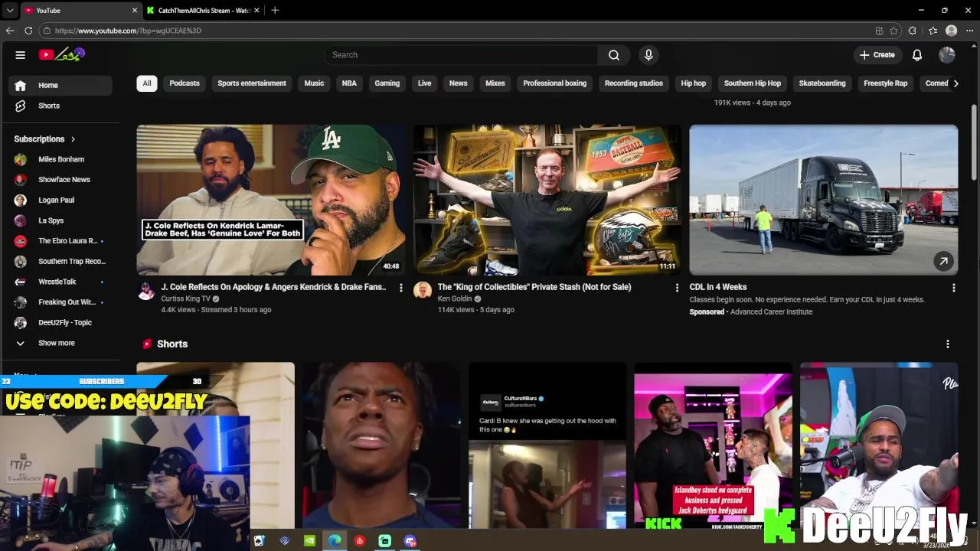Open the split screen icon in address bar
The image size is (980, 551).
point(879,31)
